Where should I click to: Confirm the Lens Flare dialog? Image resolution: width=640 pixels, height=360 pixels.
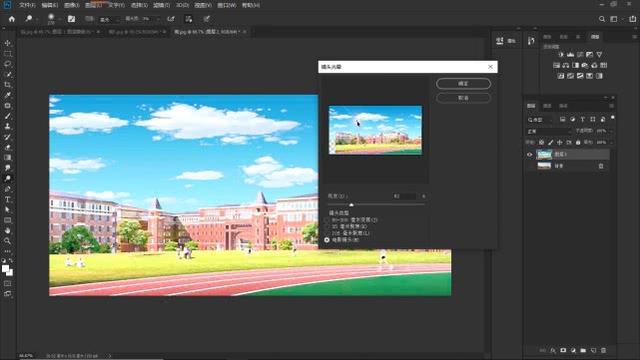[463, 84]
